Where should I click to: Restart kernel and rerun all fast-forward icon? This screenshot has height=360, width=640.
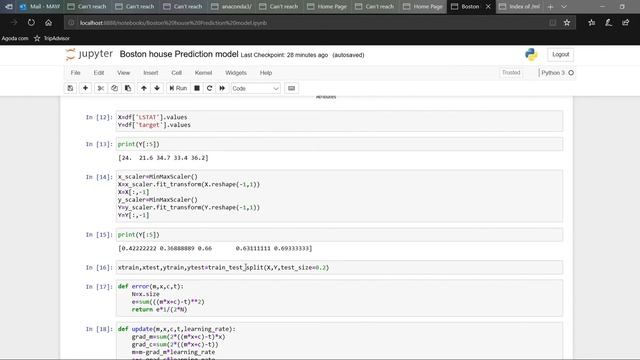222,88
